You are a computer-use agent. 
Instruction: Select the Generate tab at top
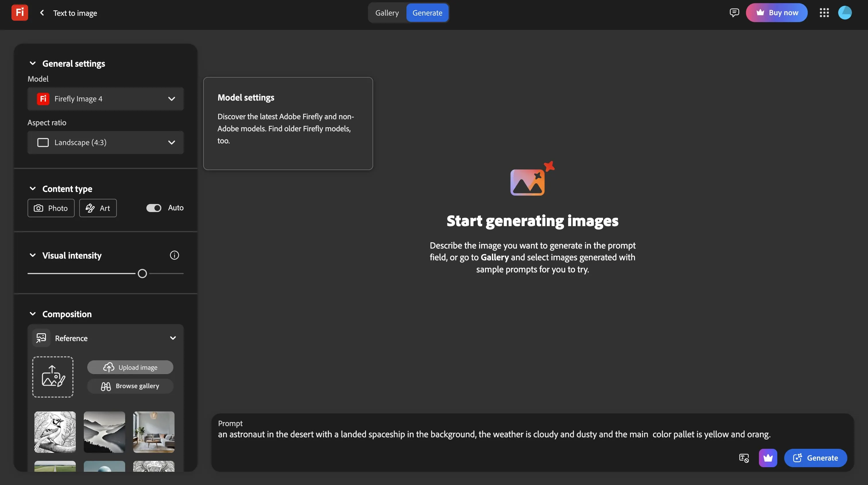tap(427, 13)
